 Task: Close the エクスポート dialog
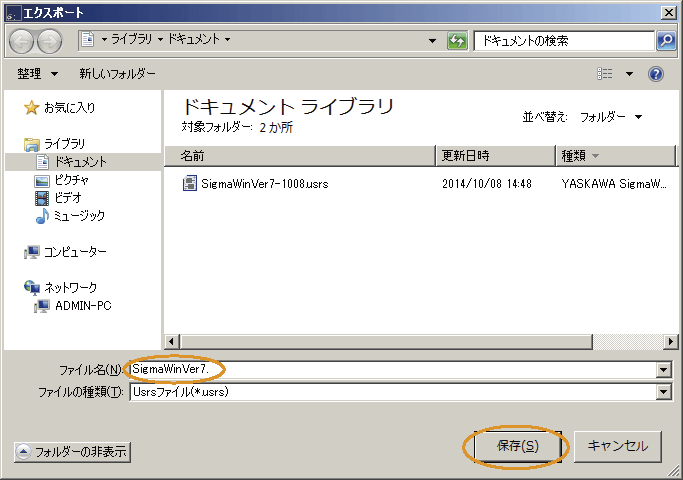click(668, 13)
